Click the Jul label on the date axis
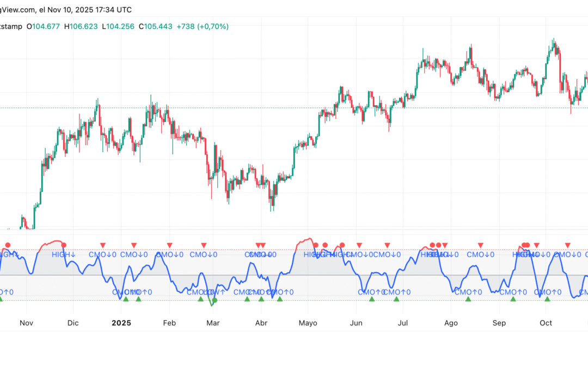588x368 pixels. pyautogui.click(x=403, y=323)
